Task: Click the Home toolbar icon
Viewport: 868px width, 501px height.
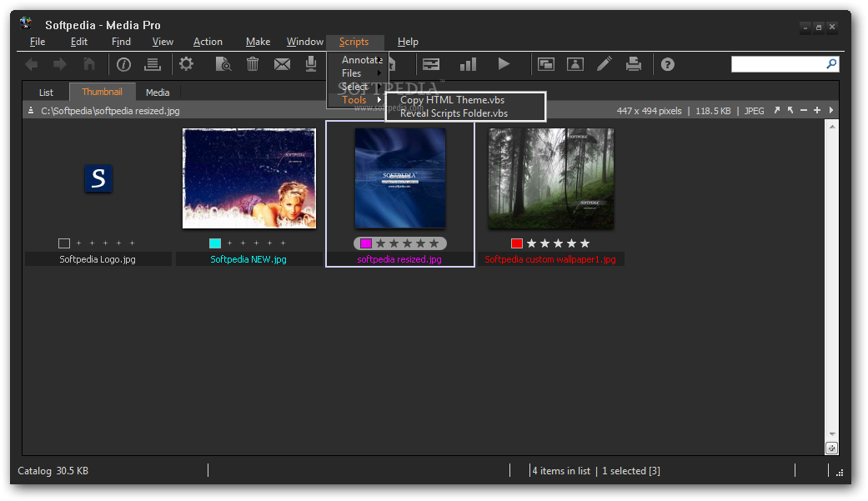Action: tap(89, 64)
